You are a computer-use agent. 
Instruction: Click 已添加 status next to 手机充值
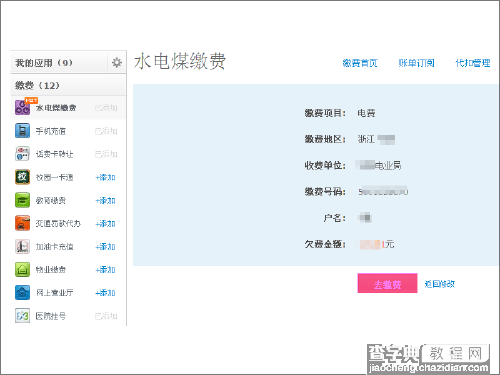point(106,131)
